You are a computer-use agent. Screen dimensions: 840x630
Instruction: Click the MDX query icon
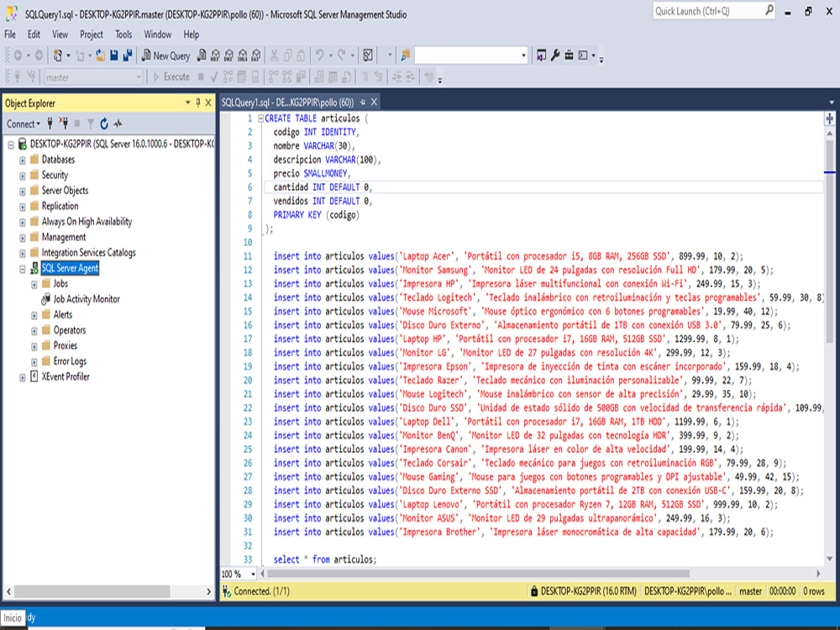[215, 55]
